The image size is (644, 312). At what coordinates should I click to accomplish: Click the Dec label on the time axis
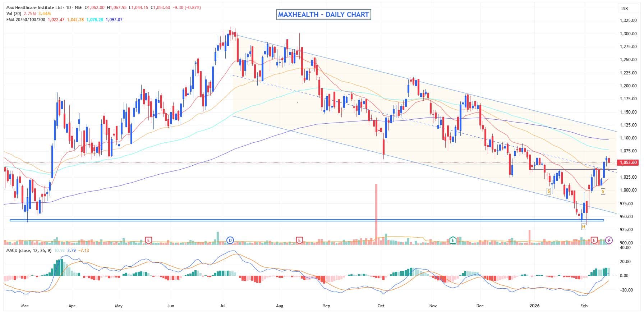pos(480,306)
